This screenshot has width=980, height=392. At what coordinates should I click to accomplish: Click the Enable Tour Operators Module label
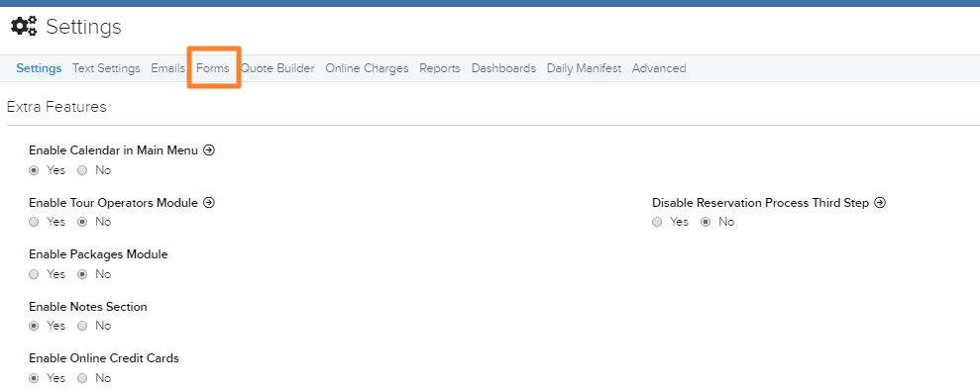[x=113, y=203]
